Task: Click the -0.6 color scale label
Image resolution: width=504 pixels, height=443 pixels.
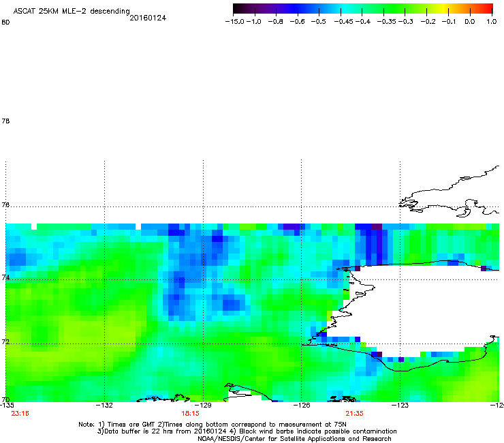Action: pyautogui.click(x=297, y=22)
